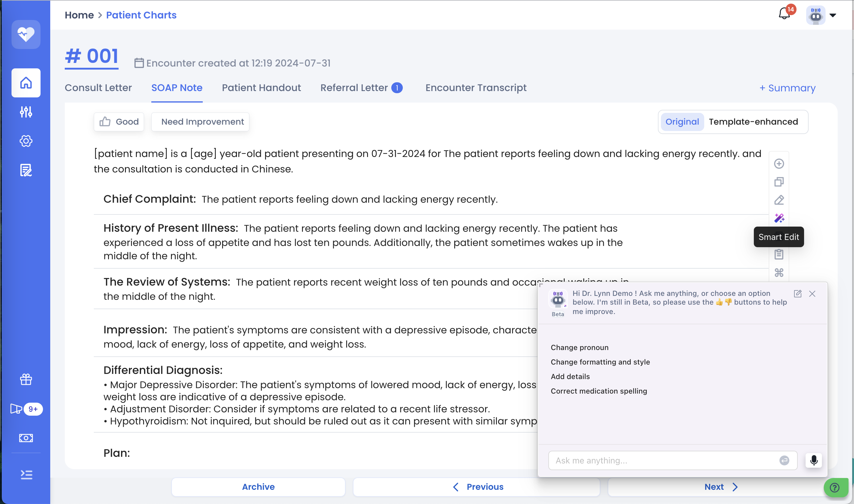
Task: Open the sliders settings icon in sidebar
Action: pyautogui.click(x=26, y=112)
